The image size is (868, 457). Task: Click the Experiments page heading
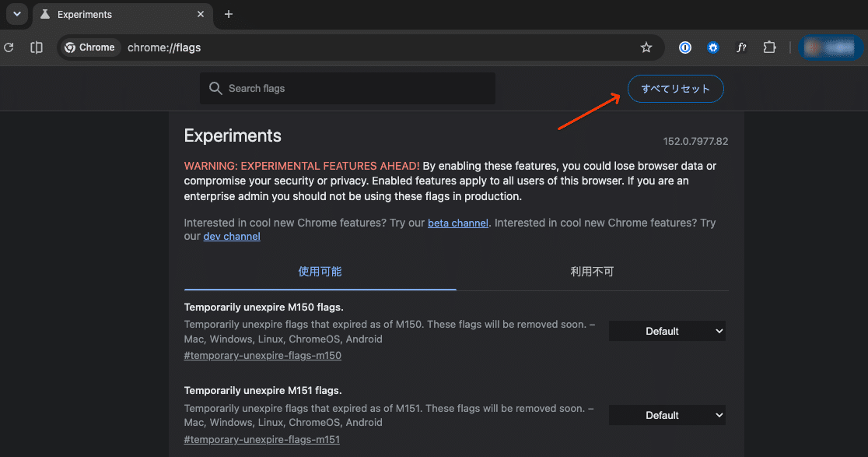pyautogui.click(x=233, y=135)
